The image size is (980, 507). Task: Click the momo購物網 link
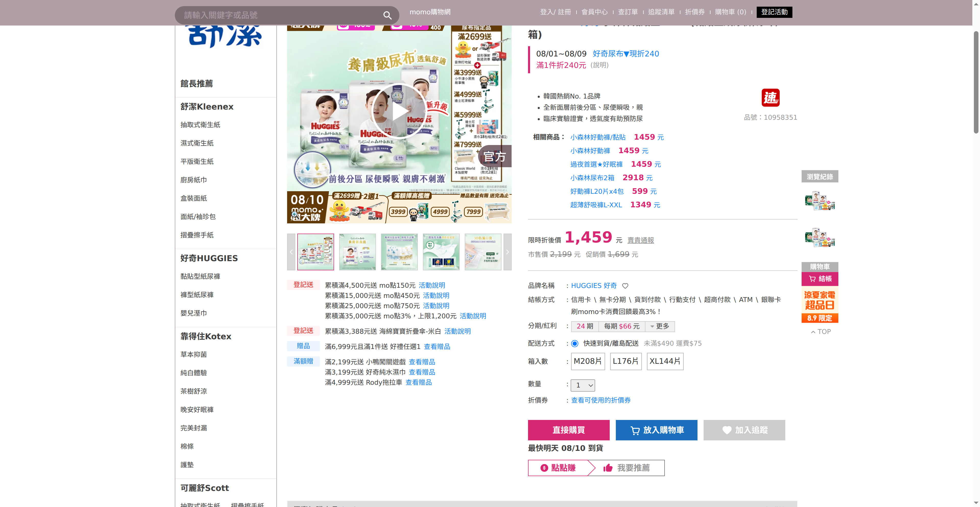pos(430,12)
